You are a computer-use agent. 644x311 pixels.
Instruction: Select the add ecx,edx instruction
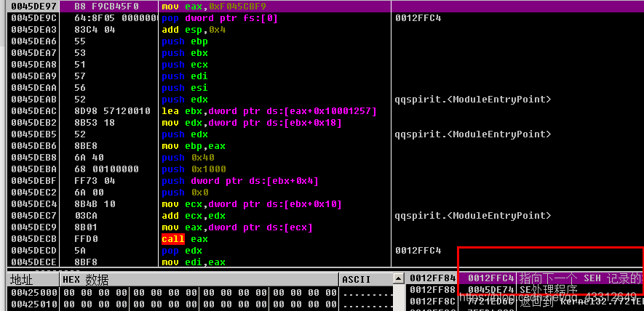tap(194, 216)
